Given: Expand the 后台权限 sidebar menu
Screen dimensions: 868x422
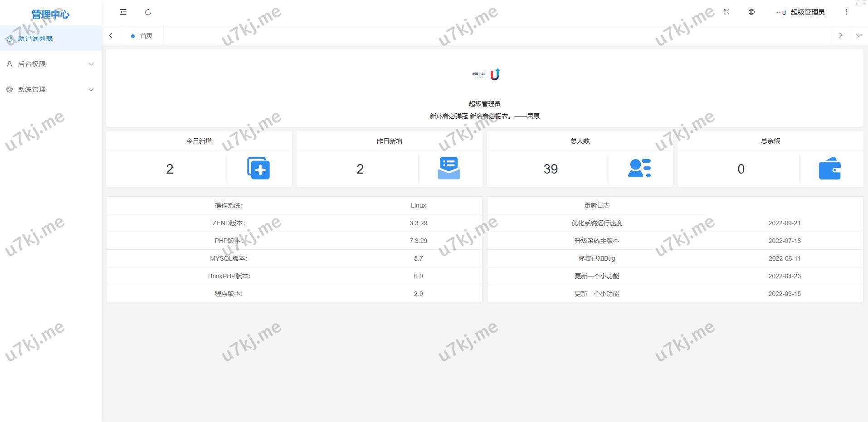Looking at the screenshot, I should click(50, 64).
